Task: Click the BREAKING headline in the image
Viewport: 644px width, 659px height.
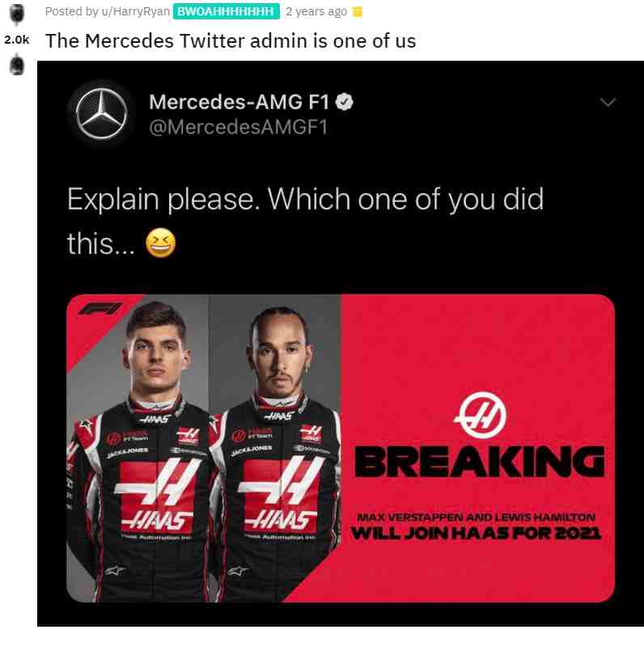Action: point(480,462)
